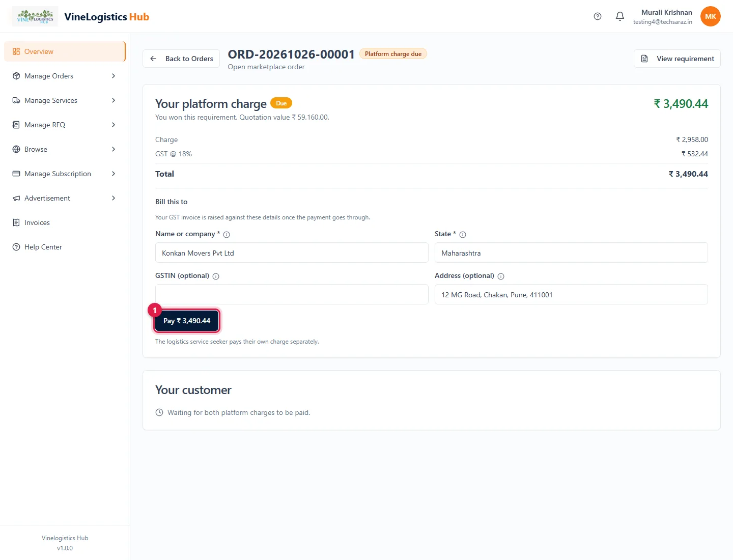Expand the Manage Orders chevron
This screenshot has width=733, height=560.
click(x=114, y=76)
